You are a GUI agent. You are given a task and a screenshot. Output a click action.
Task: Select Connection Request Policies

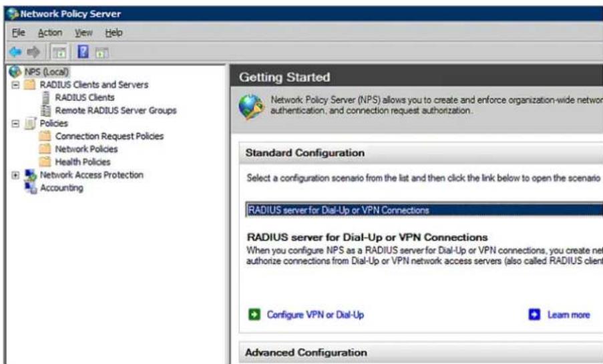point(110,136)
